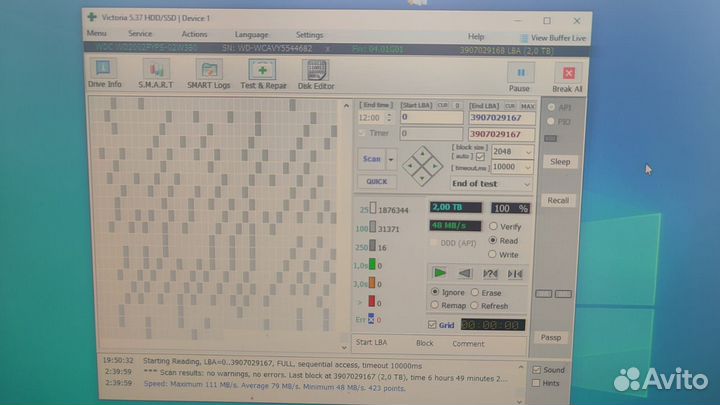Open the Settings menu
The width and height of the screenshot is (720, 405).
click(x=309, y=35)
